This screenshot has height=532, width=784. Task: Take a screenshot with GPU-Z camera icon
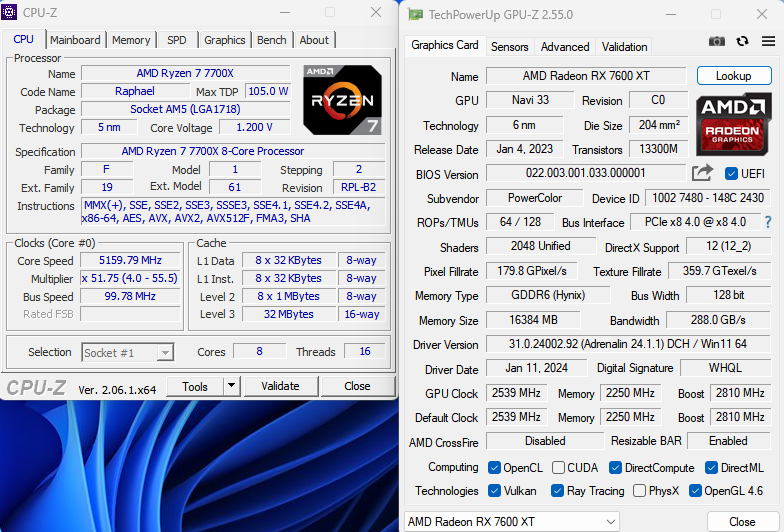tap(717, 41)
